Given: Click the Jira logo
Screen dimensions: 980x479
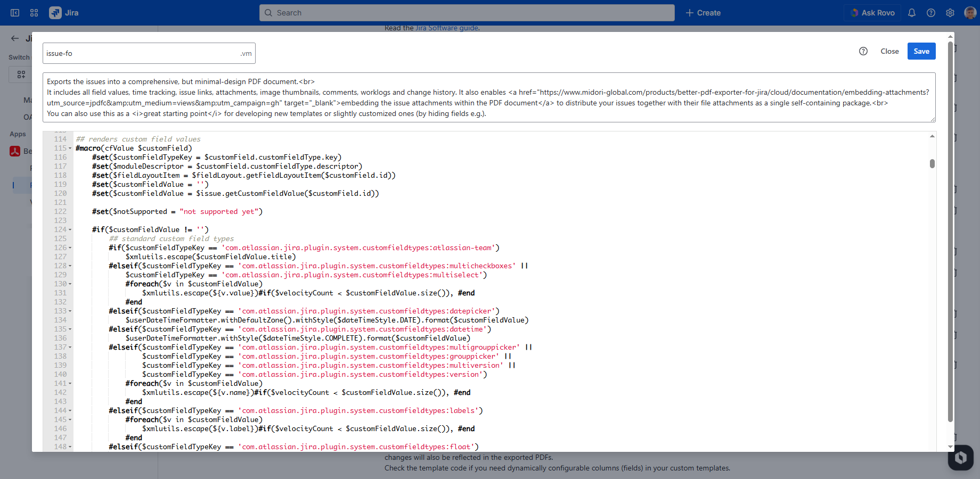Looking at the screenshot, I should click(x=64, y=13).
